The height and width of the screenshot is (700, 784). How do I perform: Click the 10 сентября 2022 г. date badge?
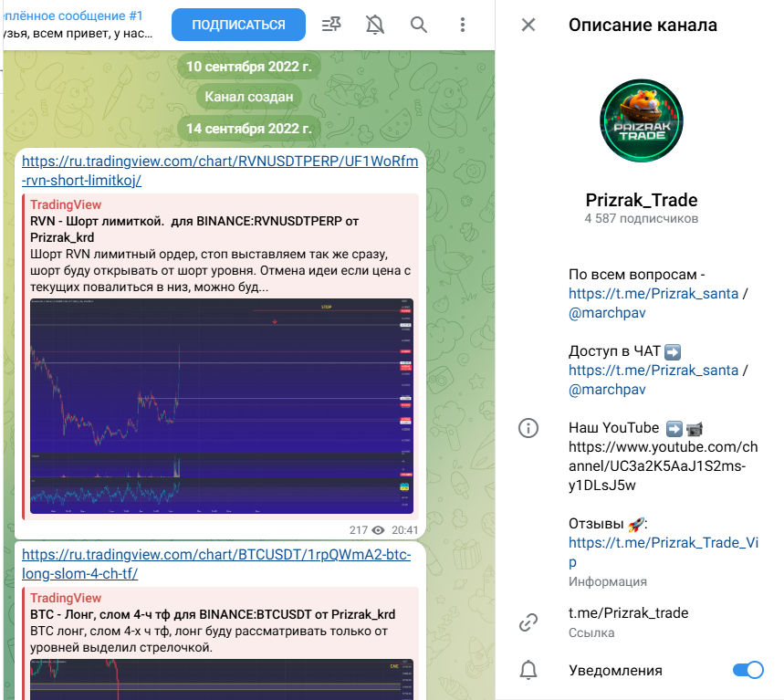(x=249, y=67)
